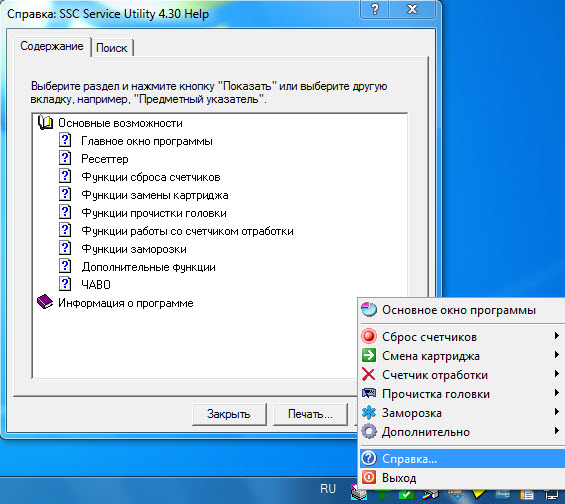This screenshot has height=504, width=565.
Task: Expand the Дополнительно submenu arrow
Action: point(557,431)
